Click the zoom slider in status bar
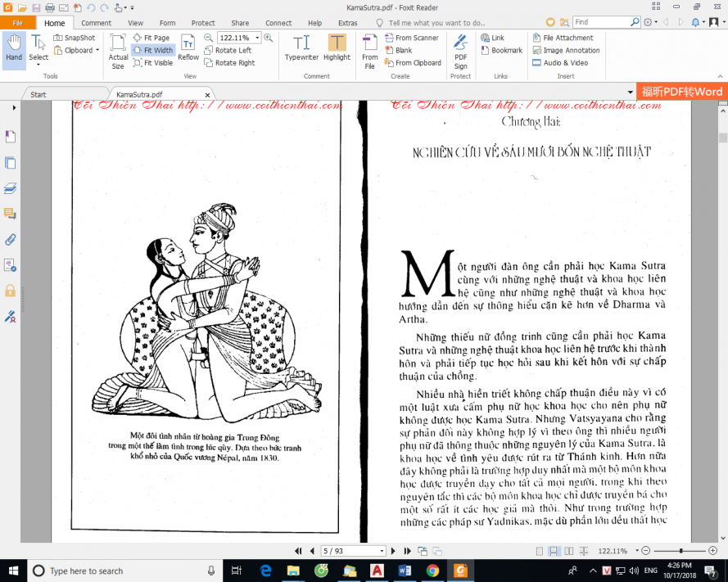This screenshot has height=582, width=728. (679, 551)
